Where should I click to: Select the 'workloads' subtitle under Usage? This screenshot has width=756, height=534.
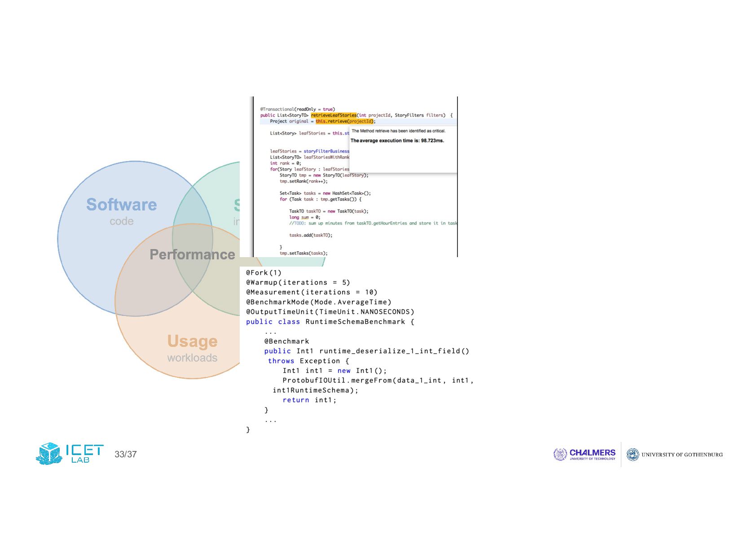tap(193, 358)
